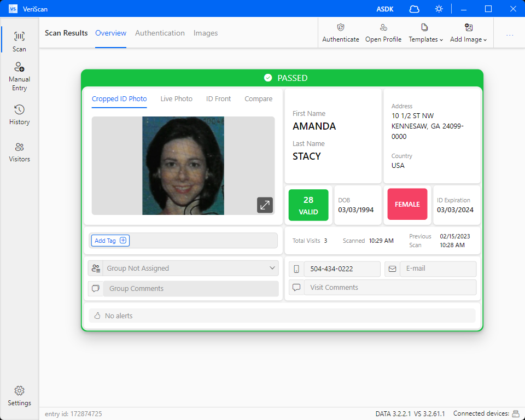Click first name AMANDA

click(314, 126)
